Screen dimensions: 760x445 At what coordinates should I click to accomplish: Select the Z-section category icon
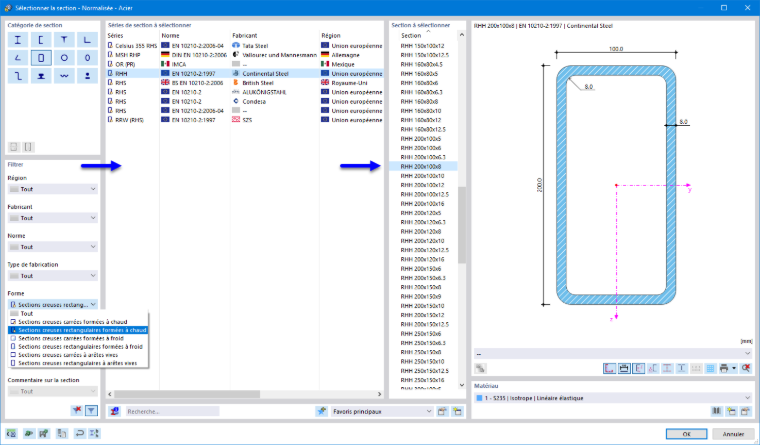tap(18, 76)
